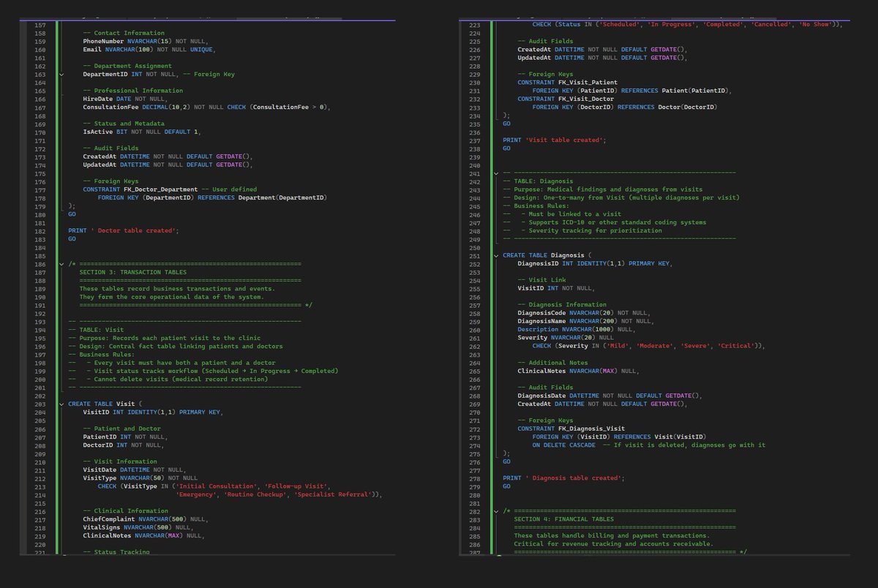
Task: Click 'HireDate' column name
Action: (x=97, y=99)
